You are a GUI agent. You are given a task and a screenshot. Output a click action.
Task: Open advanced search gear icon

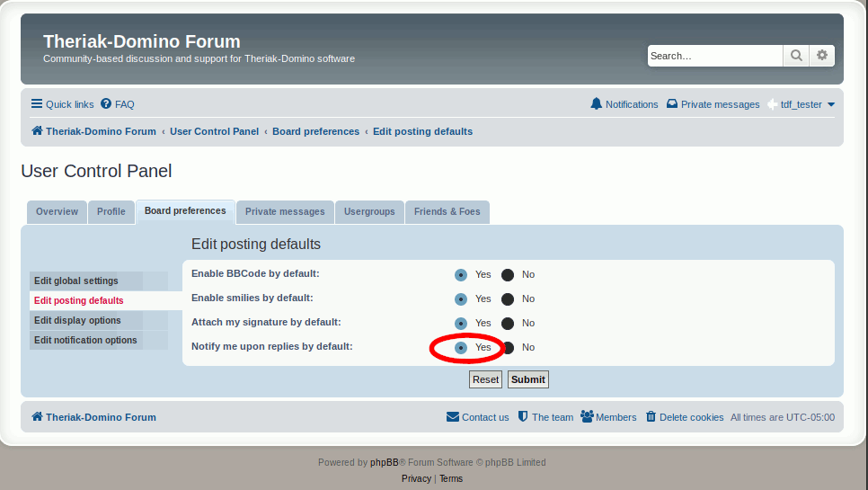(x=822, y=56)
